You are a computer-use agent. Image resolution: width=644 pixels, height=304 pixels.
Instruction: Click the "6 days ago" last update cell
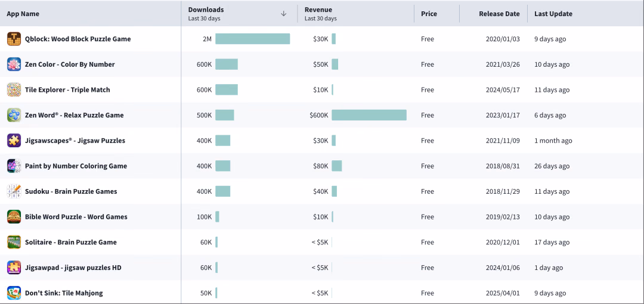pyautogui.click(x=550, y=115)
